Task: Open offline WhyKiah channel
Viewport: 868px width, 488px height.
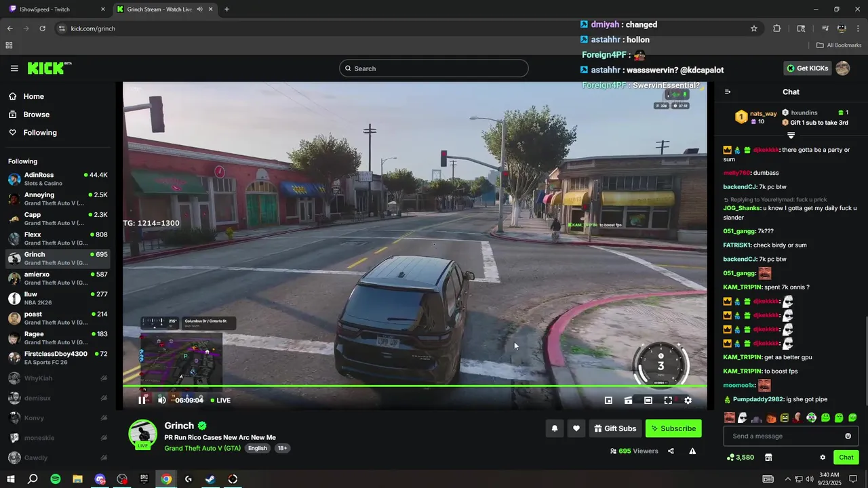Action: tap(58, 378)
